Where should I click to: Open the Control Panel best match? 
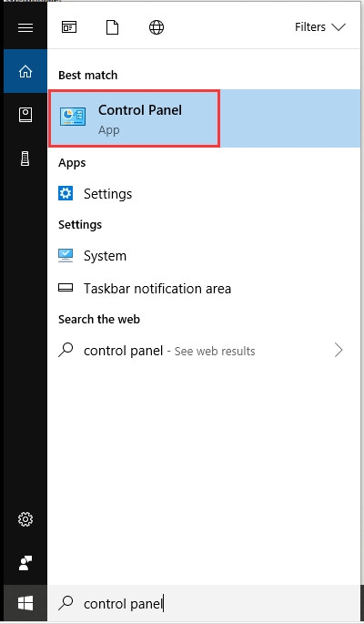[204, 118]
